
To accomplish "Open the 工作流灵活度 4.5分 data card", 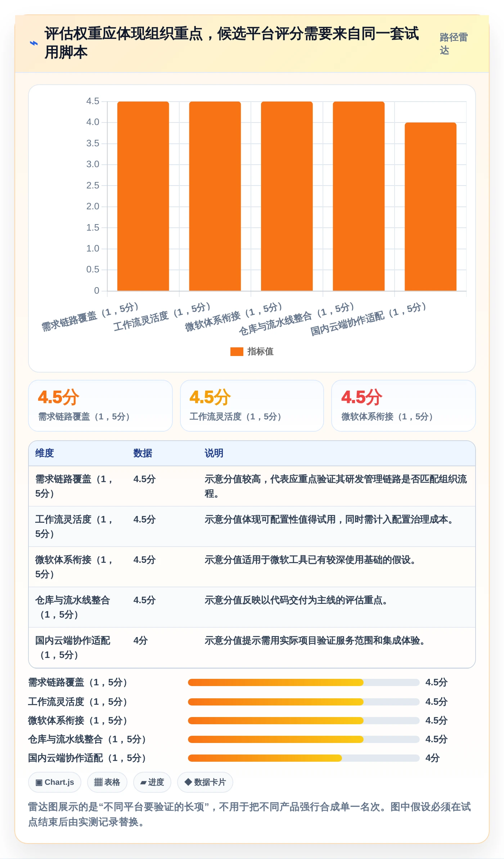I will click(x=252, y=406).
